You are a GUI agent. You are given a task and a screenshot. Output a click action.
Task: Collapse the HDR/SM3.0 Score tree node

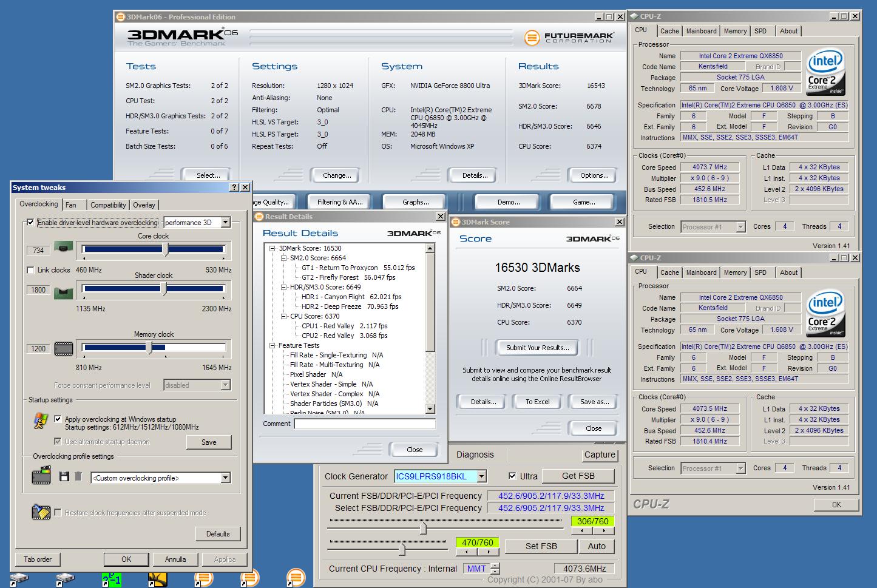pyautogui.click(x=283, y=287)
